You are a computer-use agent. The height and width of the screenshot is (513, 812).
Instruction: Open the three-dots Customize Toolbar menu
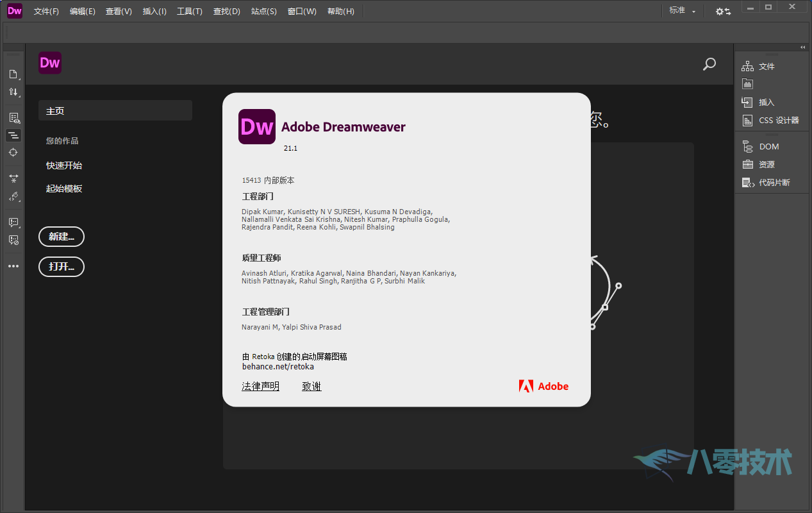tap(13, 266)
